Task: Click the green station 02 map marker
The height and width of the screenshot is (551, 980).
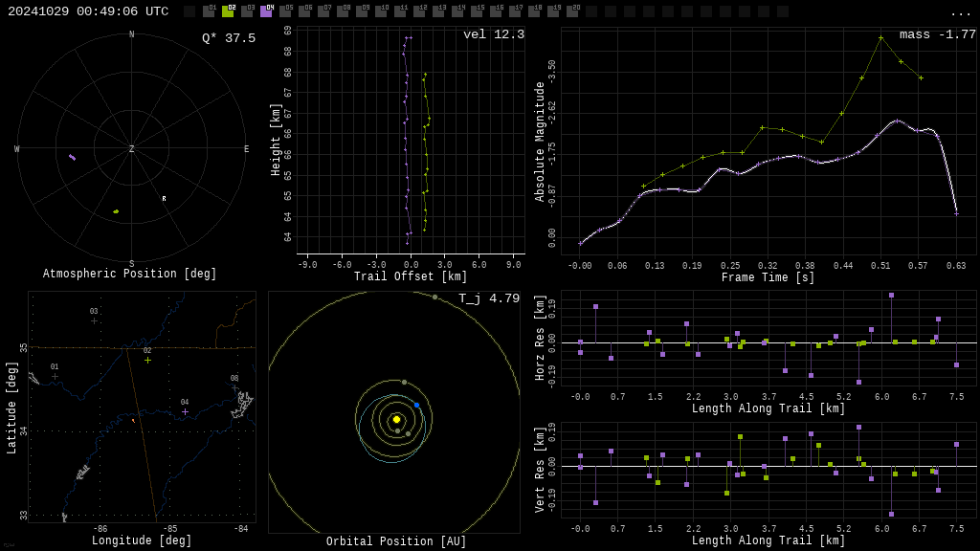Action: [147, 360]
